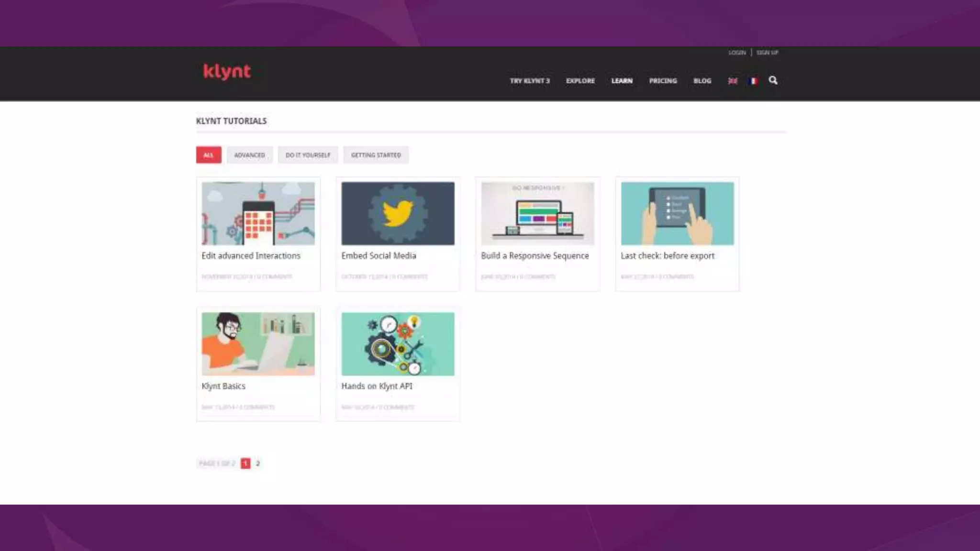The height and width of the screenshot is (551, 980).
Task: Open the Klynt Basics thumbnail image
Action: point(258,343)
